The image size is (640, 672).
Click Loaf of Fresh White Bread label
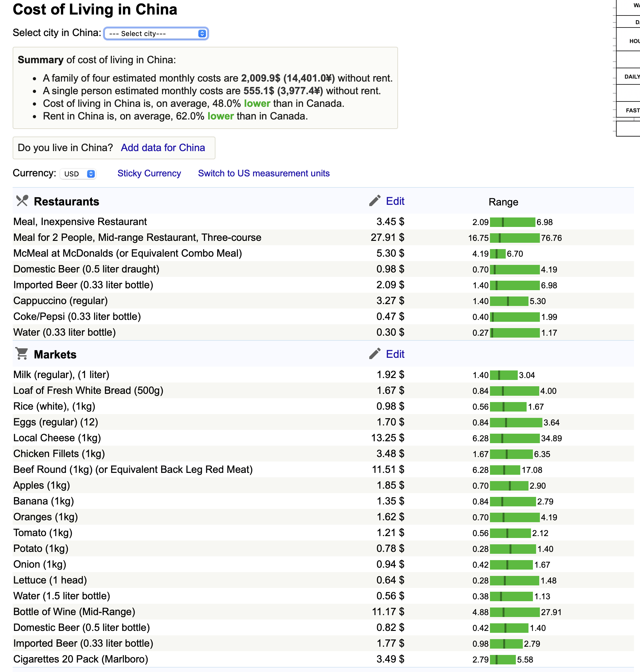point(88,390)
